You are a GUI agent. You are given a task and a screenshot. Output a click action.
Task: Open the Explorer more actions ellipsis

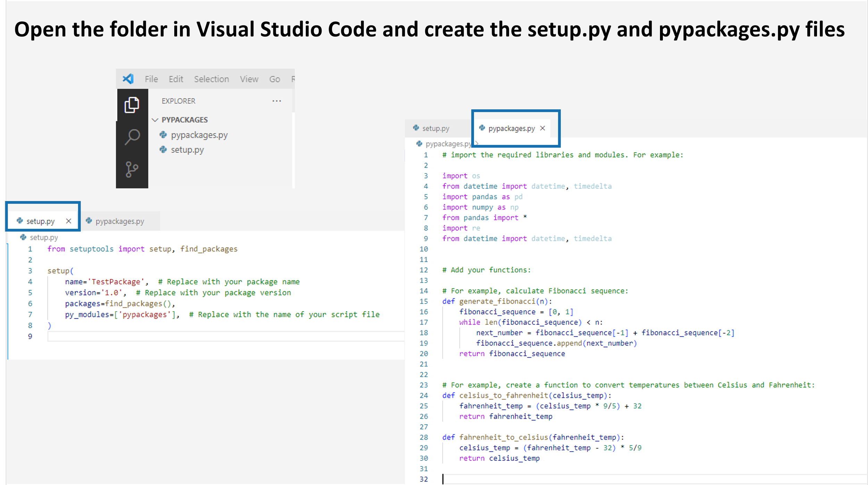pos(277,101)
